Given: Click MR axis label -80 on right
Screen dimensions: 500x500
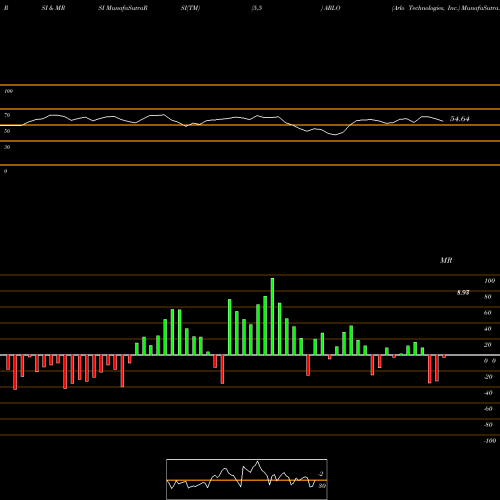Looking at the screenshot, I should click(488, 425).
